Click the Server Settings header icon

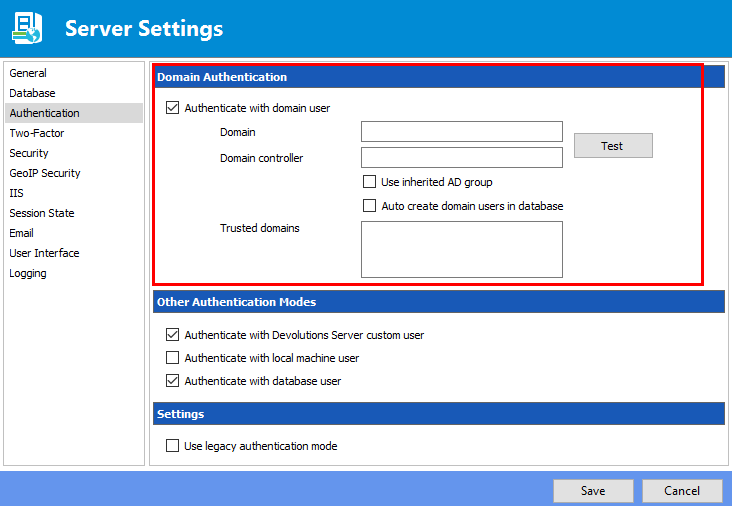pos(27,28)
